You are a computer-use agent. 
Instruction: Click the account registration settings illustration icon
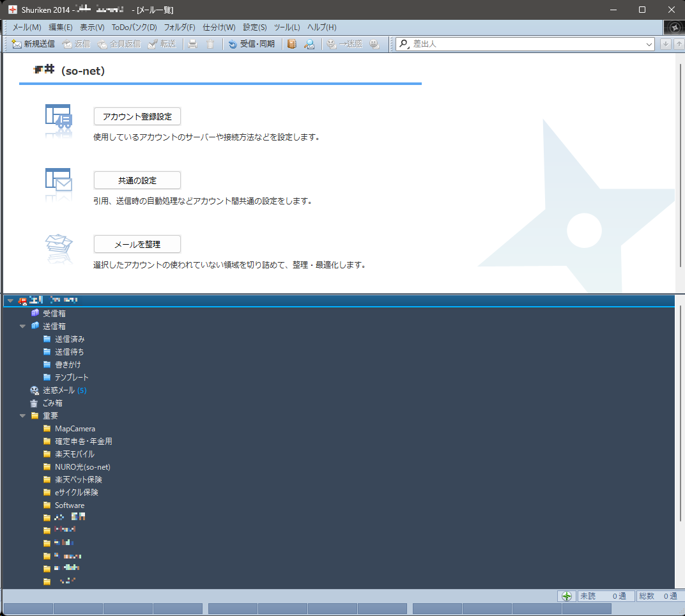(59, 116)
